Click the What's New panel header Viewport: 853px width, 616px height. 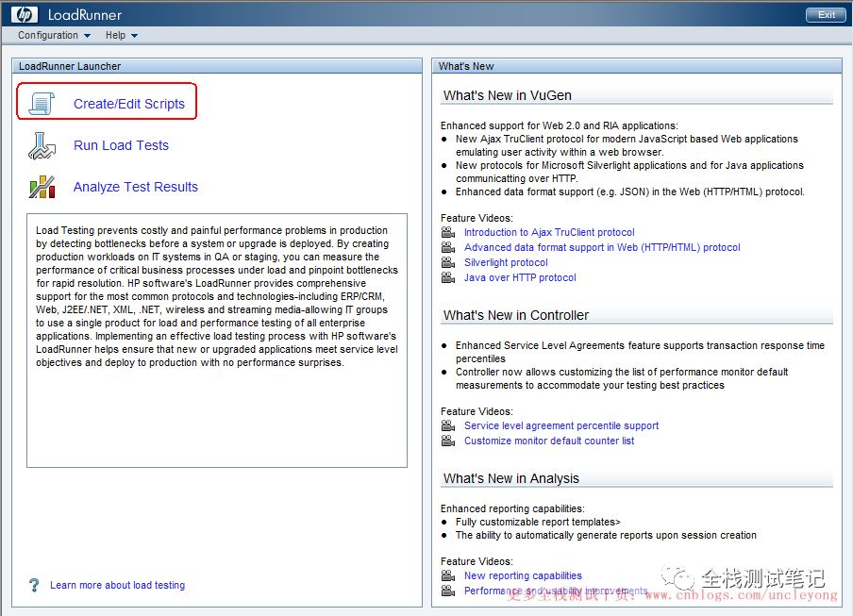coord(636,66)
